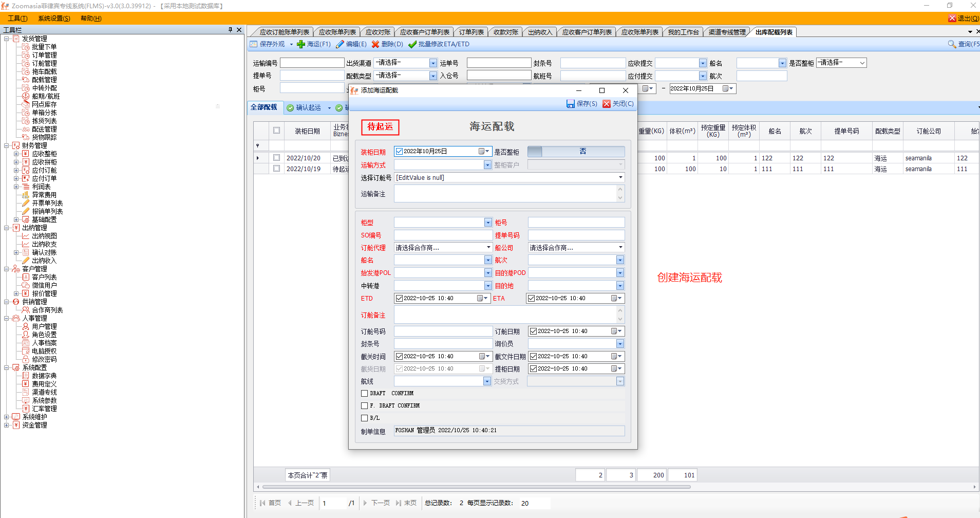This screenshot has height=518, width=980.
Task: Click the 海运(F1) green plus icon
Action: (x=301, y=44)
